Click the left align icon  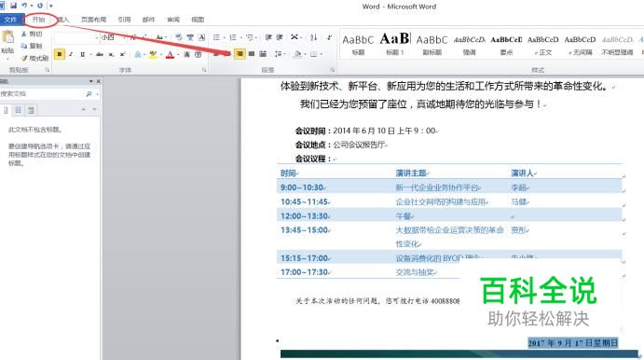216,54
